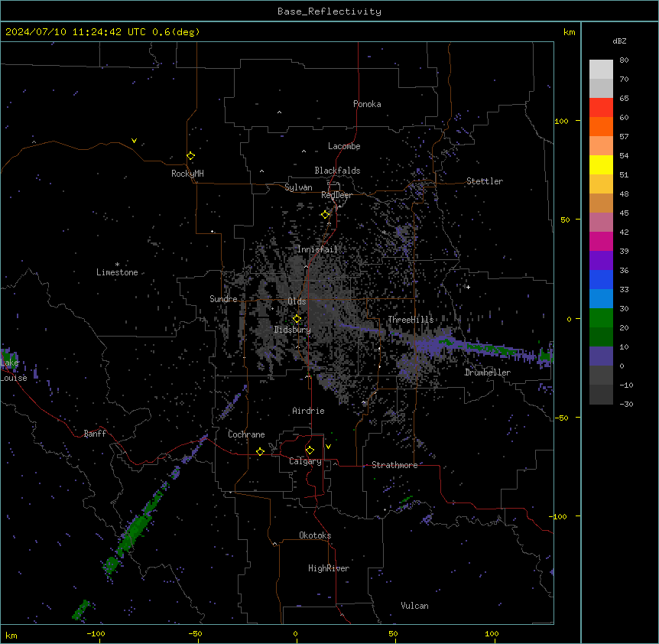Click the Cochrane city label
659x644 pixels.
(x=246, y=434)
